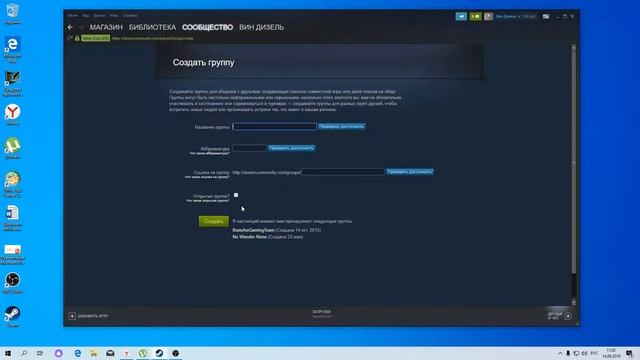Screen dimensions: 640x360
Task: Open the Windows Start menu
Action: (8, 353)
